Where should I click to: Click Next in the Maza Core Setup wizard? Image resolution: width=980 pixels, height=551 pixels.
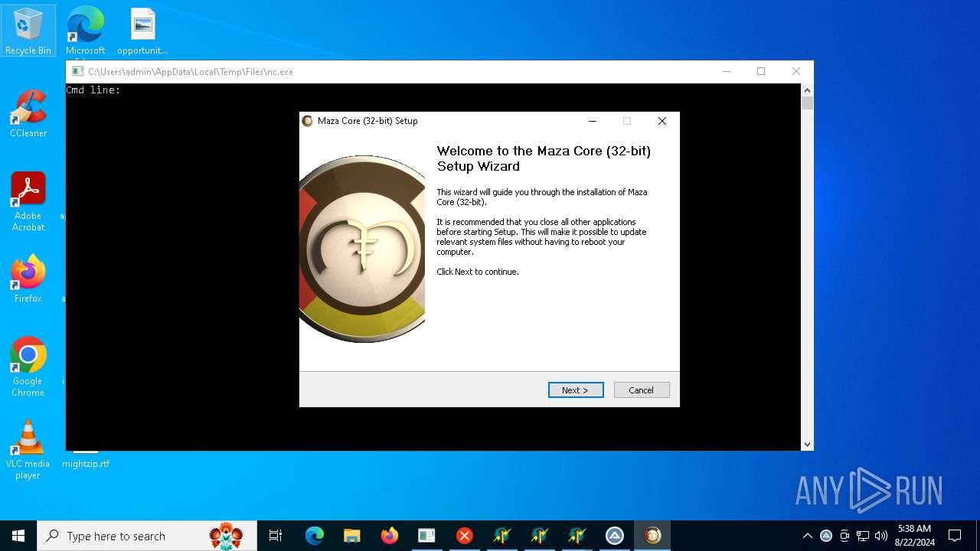click(576, 390)
